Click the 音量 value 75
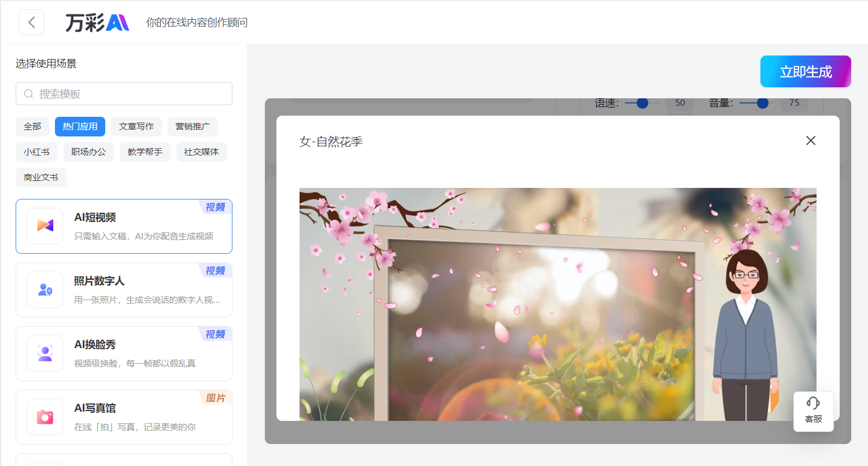 coord(794,103)
